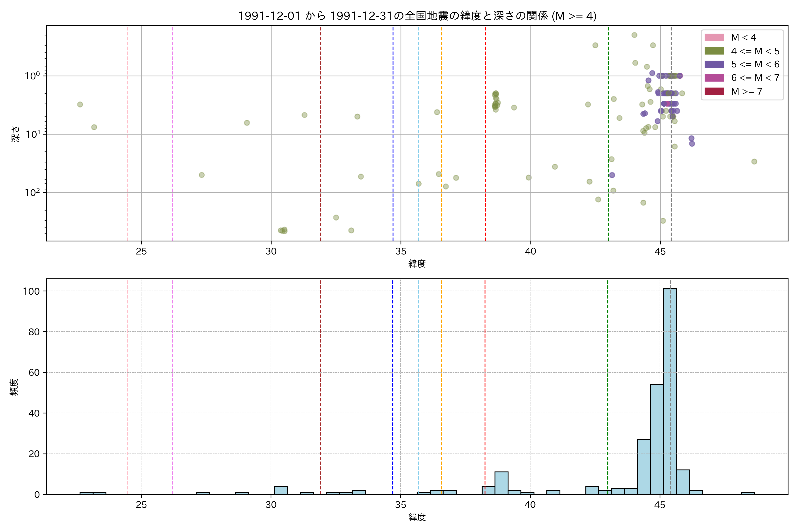Click the '頻度' y-axis label on histogram
The width and height of the screenshot is (798, 532).
[x=14, y=387]
